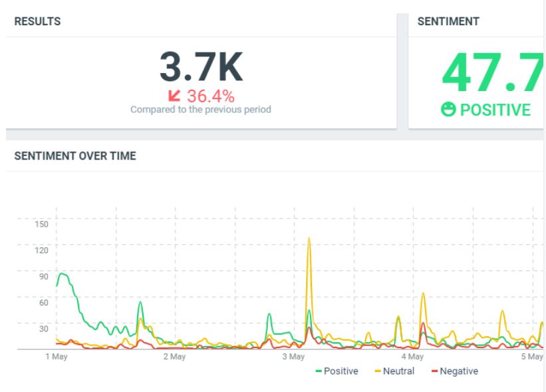The height and width of the screenshot is (392, 546).
Task: Click the red Negative legend color marker
Action: 434,371
